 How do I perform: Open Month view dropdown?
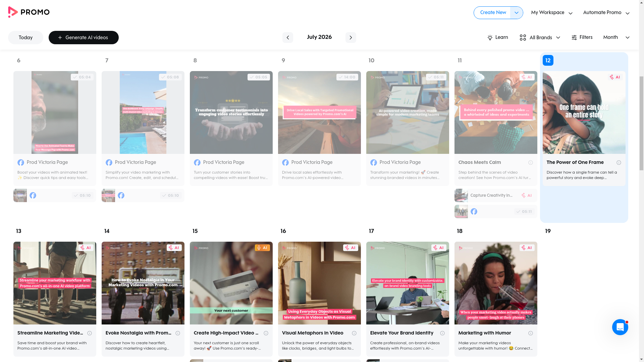pyautogui.click(x=616, y=38)
